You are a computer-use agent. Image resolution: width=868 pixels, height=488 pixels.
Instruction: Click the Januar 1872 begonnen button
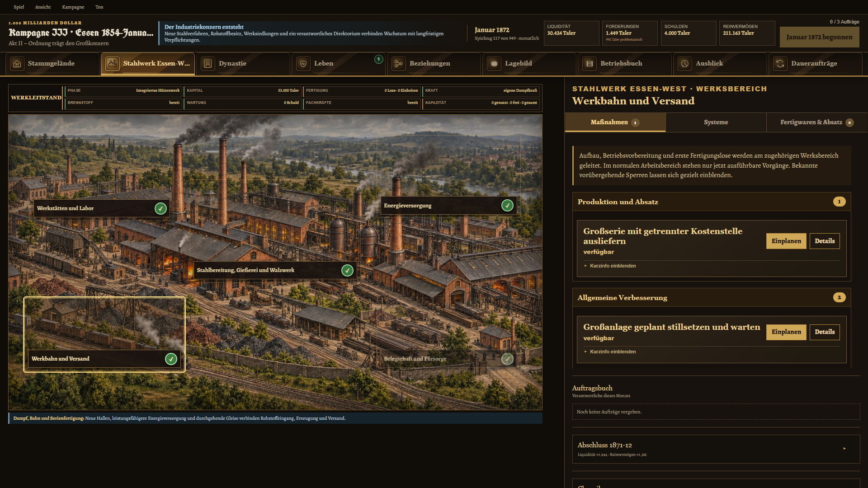point(819,37)
